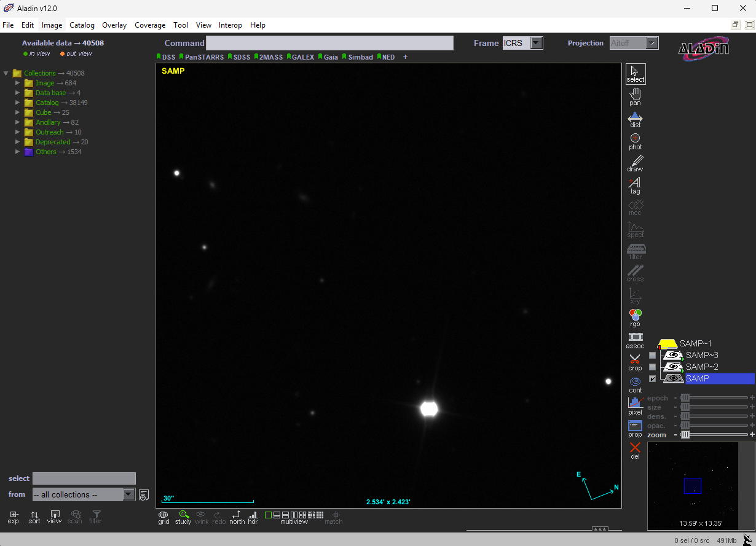
Task: Choose the sixteen-panel multiview layout
Action: (320, 515)
